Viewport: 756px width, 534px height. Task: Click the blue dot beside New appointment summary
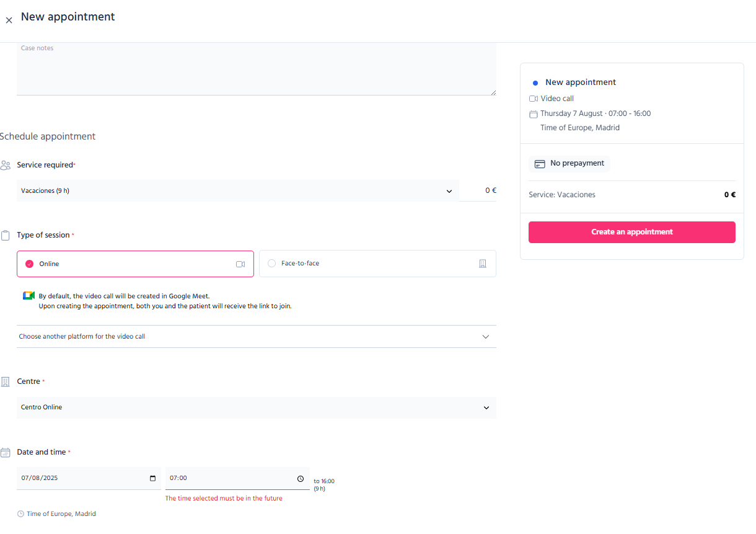(x=535, y=82)
